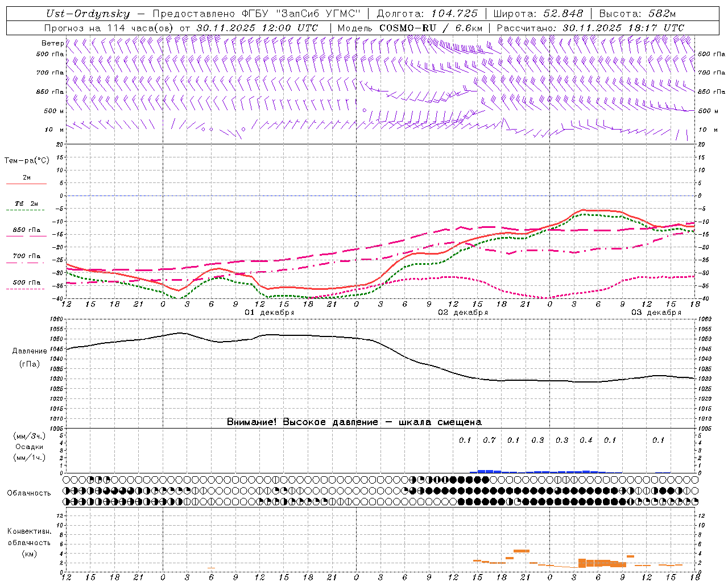The width and height of the screenshot is (728, 582).
Task: Click the (мм/3ч.) precipitation unit label
Action: (x=29, y=436)
